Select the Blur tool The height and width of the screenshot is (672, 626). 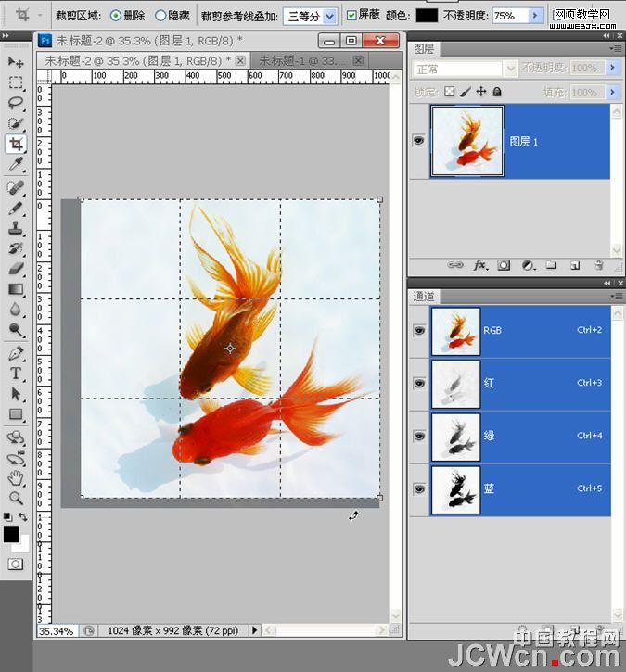16,310
